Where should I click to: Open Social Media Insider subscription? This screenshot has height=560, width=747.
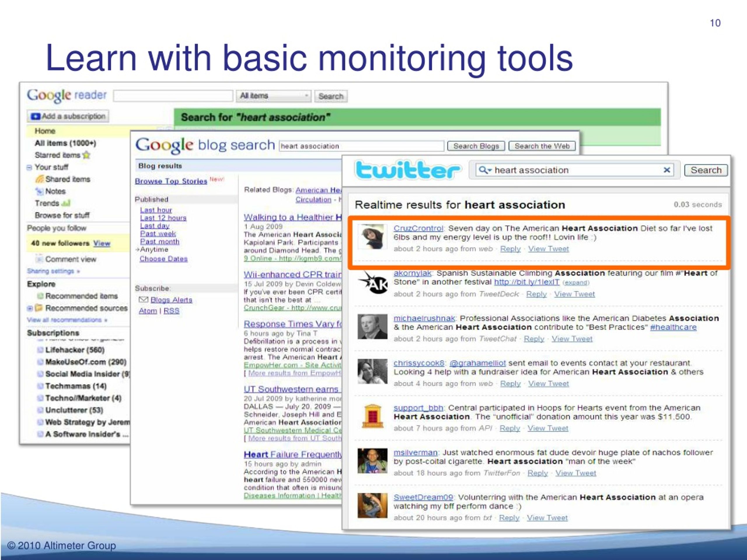pyautogui.click(x=88, y=374)
